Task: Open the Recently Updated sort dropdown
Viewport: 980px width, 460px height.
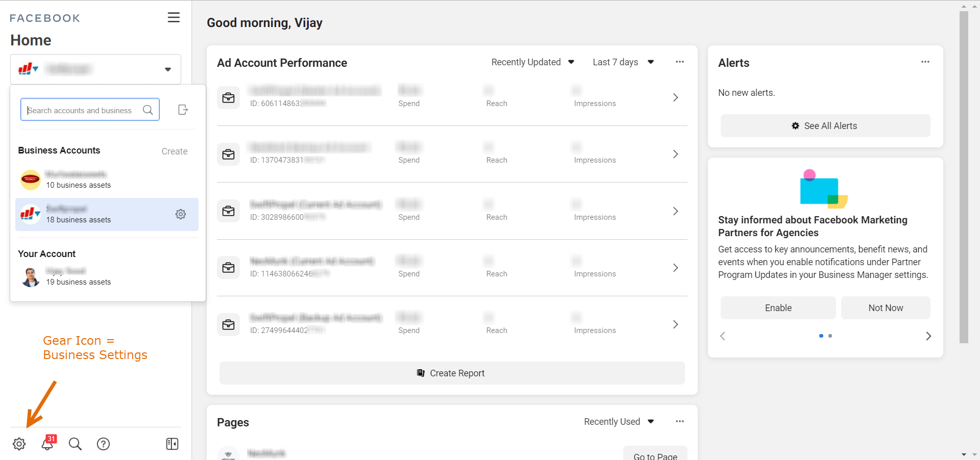Action: [532, 62]
